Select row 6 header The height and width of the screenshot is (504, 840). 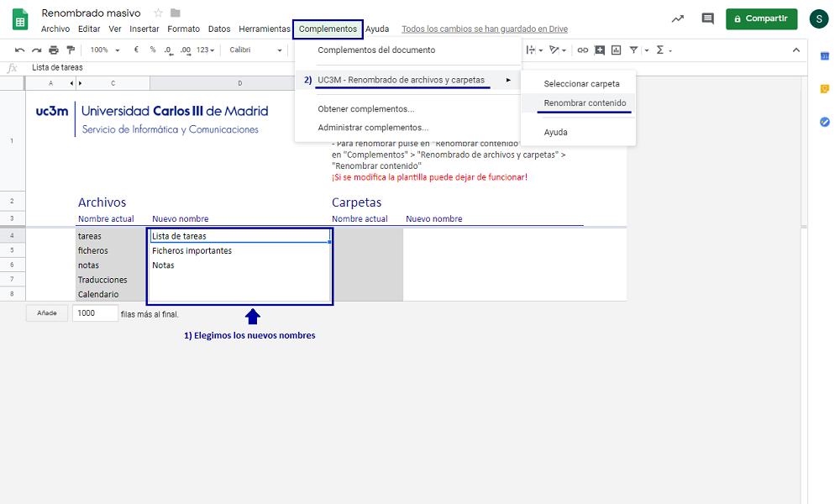13,265
